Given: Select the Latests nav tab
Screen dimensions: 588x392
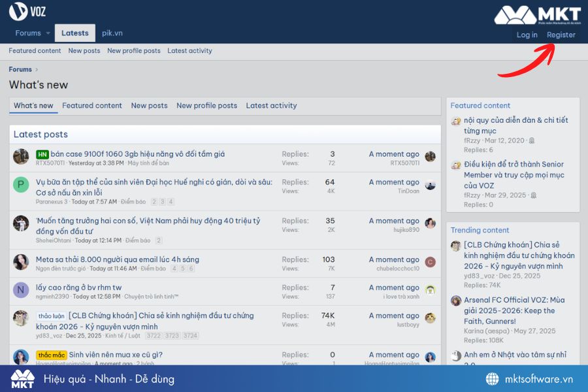Looking at the screenshot, I should [75, 33].
